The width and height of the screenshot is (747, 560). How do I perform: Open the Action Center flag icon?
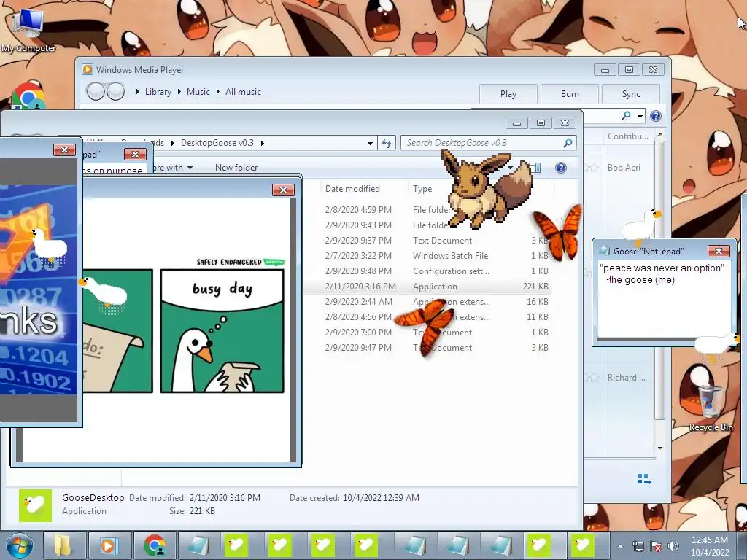point(656,546)
